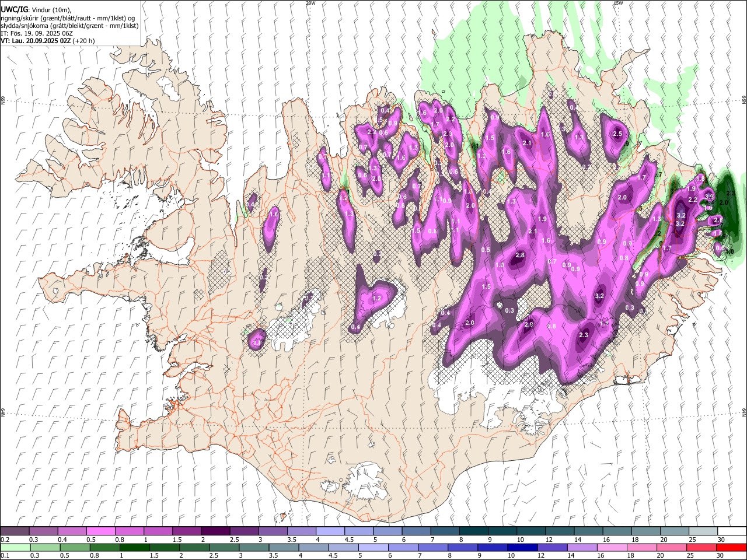Select the darkest green 1 rain legend swatch
This screenshot has width=747, height=560.
[135, 547]
